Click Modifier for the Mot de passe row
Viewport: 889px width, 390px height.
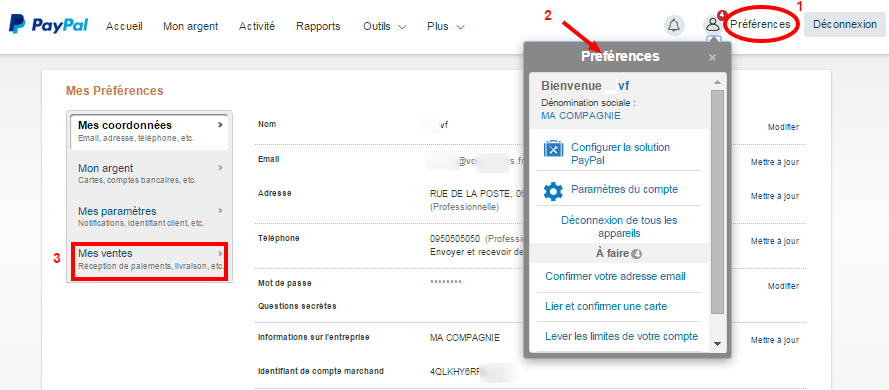point(783,286)
